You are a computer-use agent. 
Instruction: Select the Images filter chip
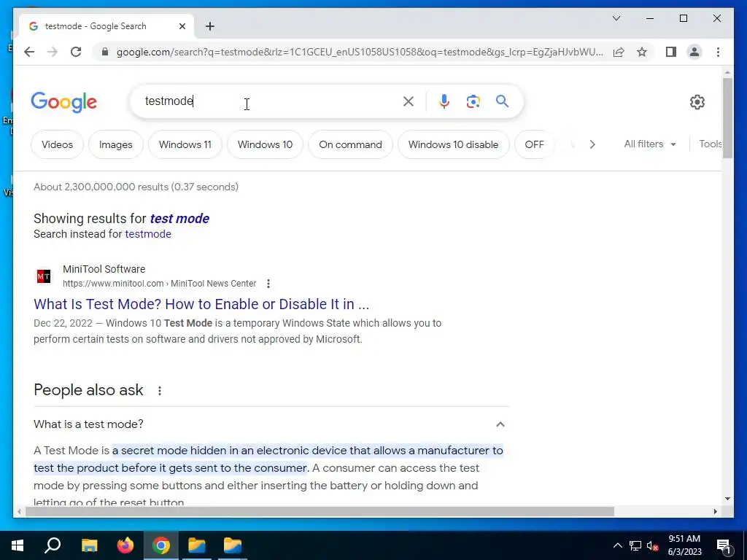pos(116,144)
